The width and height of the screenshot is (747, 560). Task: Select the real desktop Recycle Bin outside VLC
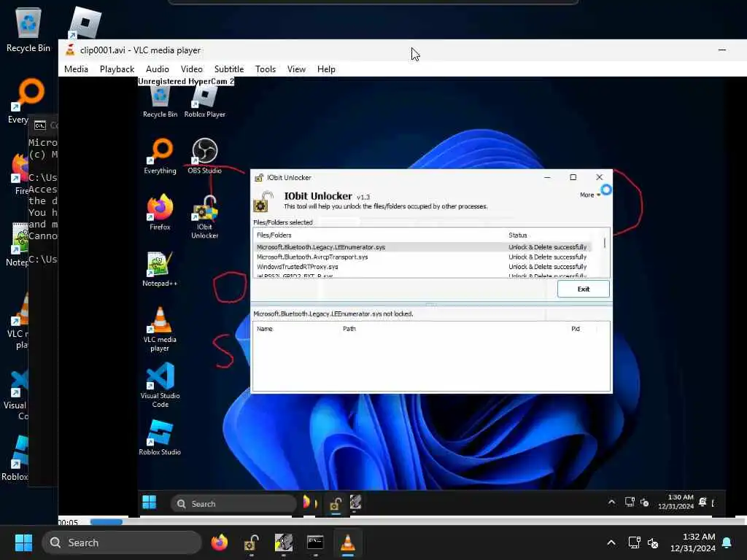tap(28, 29)
